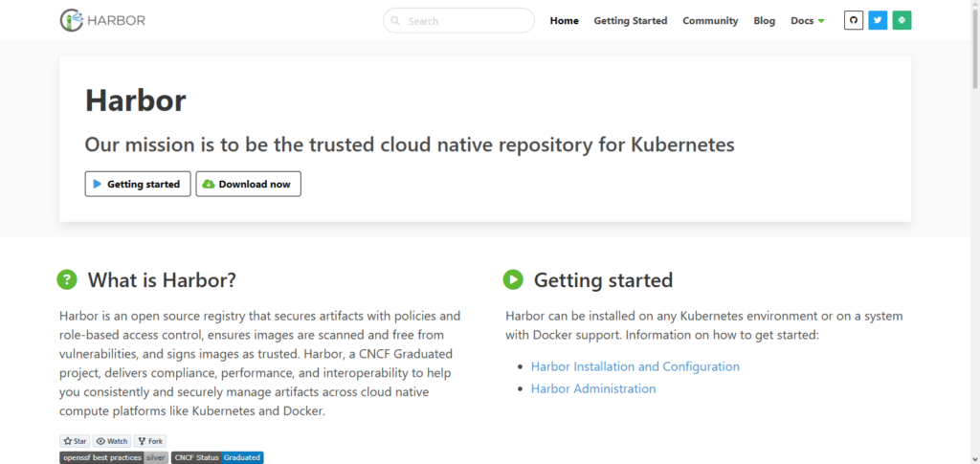Click the GitHub Star button

75,441
